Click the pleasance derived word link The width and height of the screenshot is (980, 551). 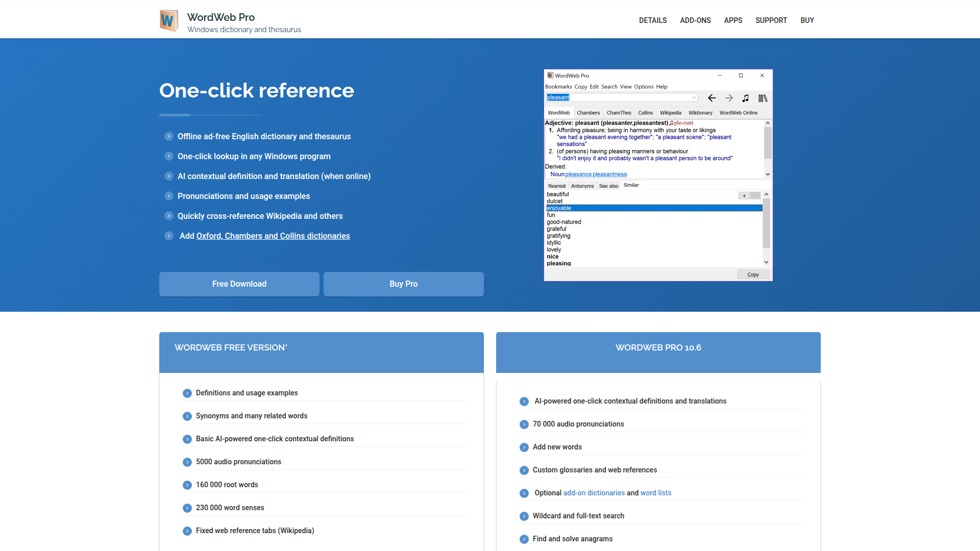578,174
